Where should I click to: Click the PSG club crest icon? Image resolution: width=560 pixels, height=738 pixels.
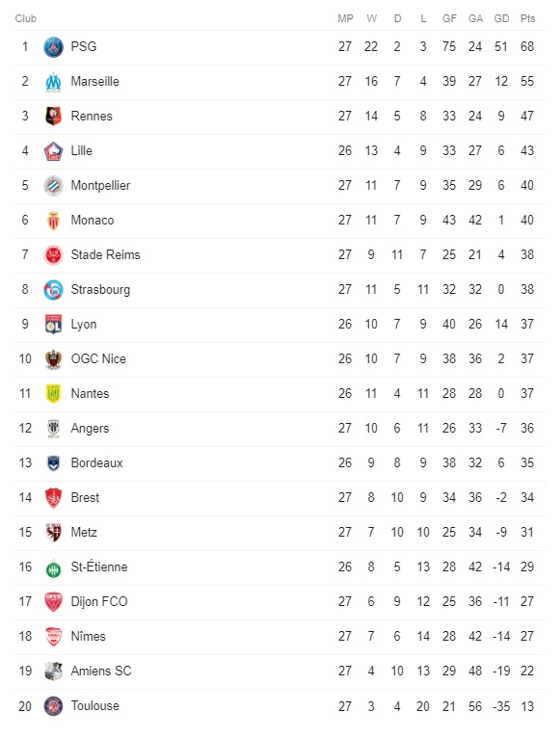tap(53, 47)
